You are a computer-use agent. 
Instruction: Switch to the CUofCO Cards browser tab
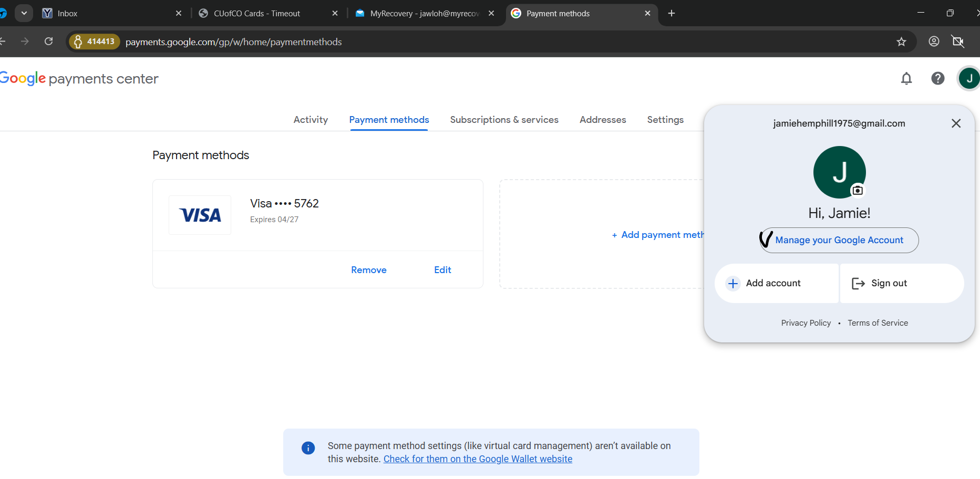pyautogui.click(x=257, y=14)
